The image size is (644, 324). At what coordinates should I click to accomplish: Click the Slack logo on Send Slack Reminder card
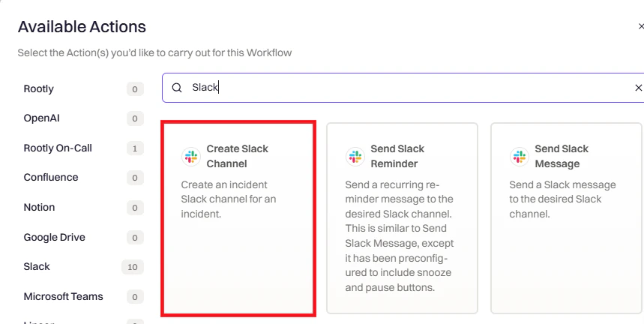pyautogui.click(x=355, y=157)
